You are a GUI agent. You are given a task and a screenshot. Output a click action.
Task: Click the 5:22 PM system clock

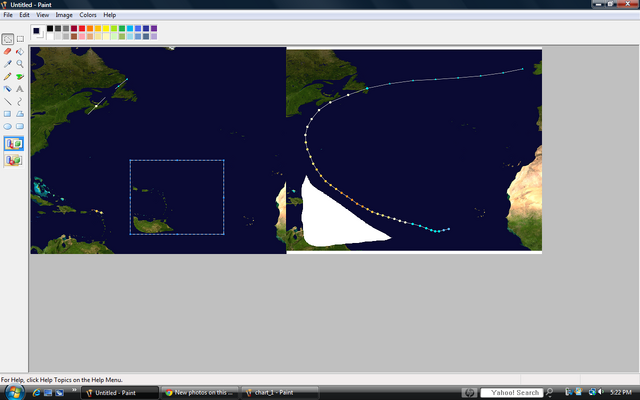pyautogui.click(x=620, y=393)
